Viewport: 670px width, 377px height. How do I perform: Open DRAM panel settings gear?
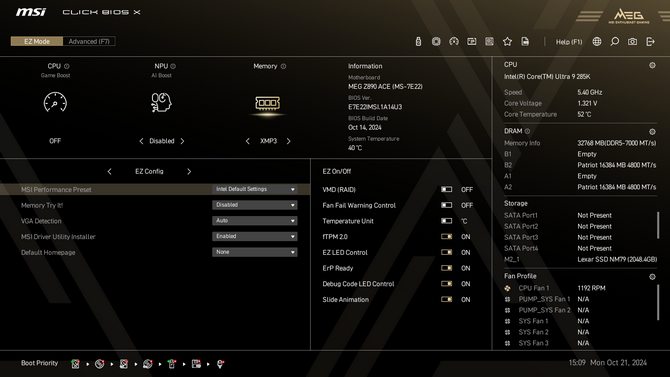652,132
